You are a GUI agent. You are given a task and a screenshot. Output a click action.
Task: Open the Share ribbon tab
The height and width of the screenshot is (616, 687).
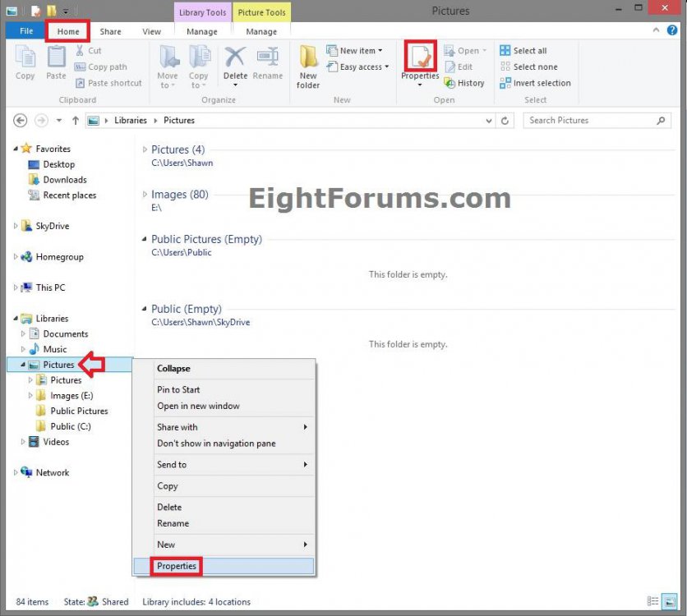[x=110, y=32]
